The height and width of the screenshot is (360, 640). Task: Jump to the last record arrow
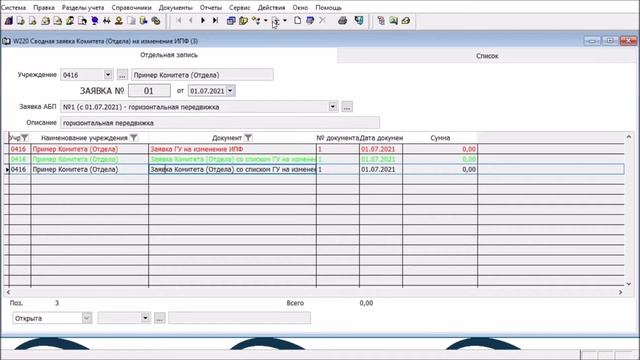pyautogui.click(x=215, y=20)
